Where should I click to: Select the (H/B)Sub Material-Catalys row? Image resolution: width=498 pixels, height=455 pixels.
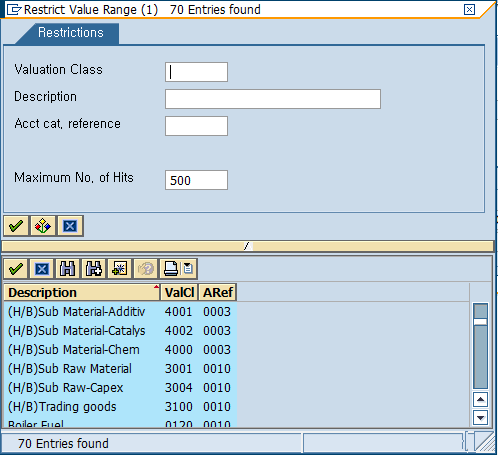pyautogui.click(x=120, y=331)
